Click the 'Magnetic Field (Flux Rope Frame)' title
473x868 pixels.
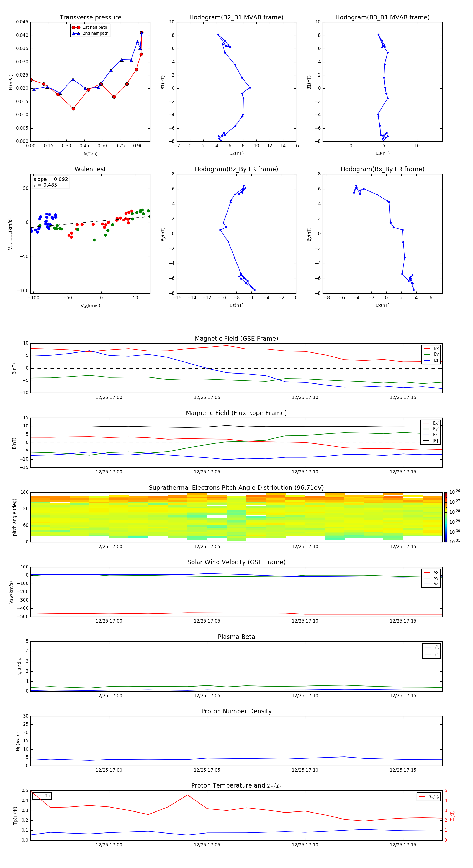pyautogui.click(x=236, y=413)
